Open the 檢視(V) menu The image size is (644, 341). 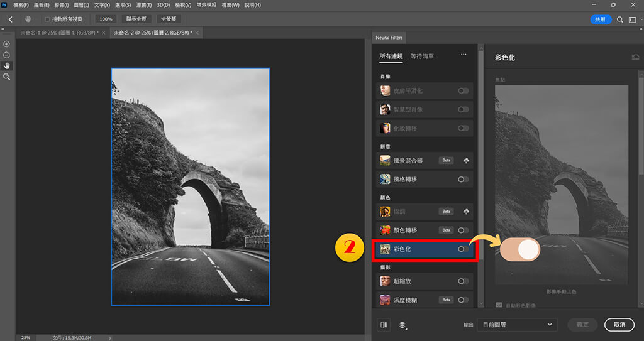tap(183, 5)
